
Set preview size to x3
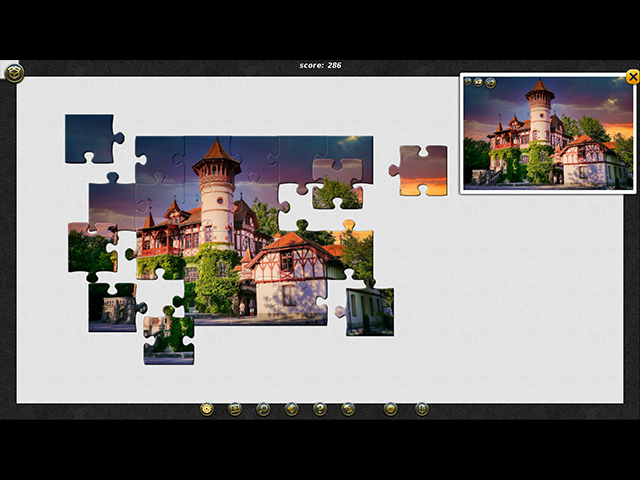click(490, 82)
